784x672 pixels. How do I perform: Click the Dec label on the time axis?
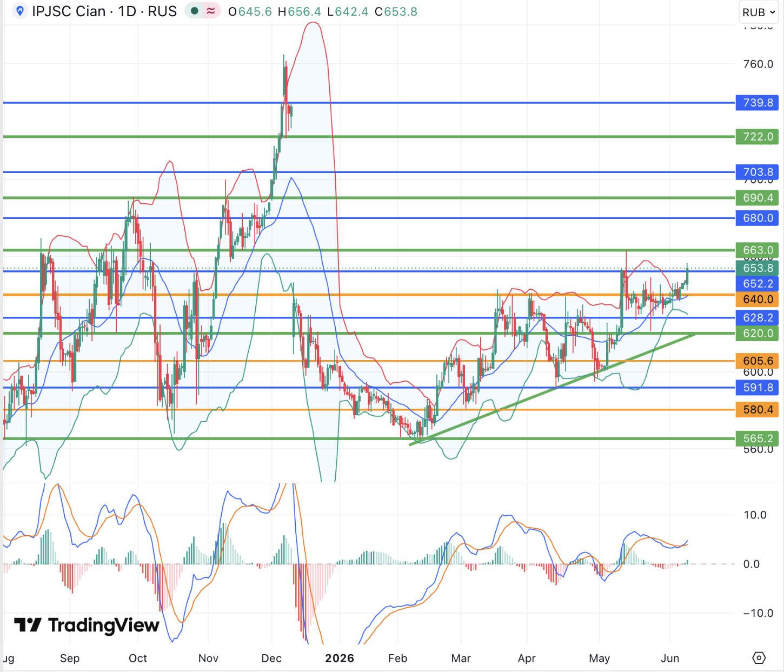(x=271, y=658)
